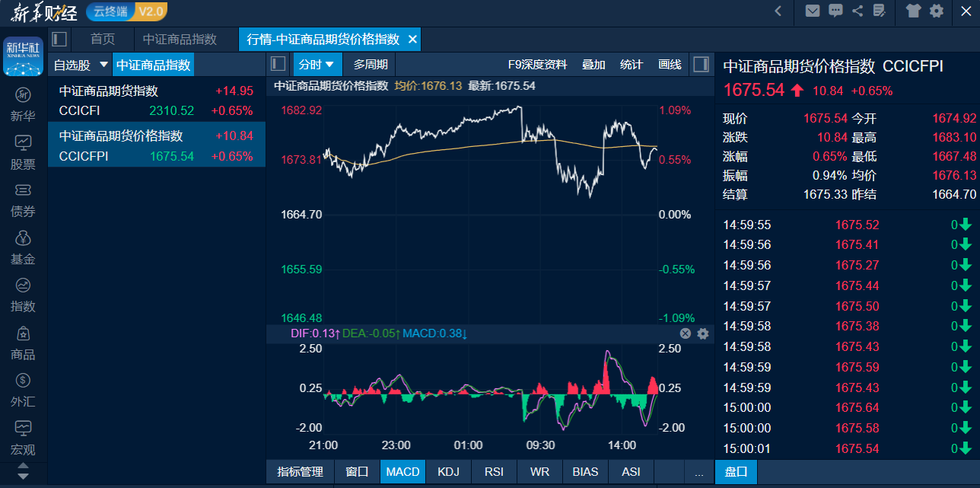Remove the MACD indicator panel
This screenshot has height=488, width=980.
[x=685, y=333]
